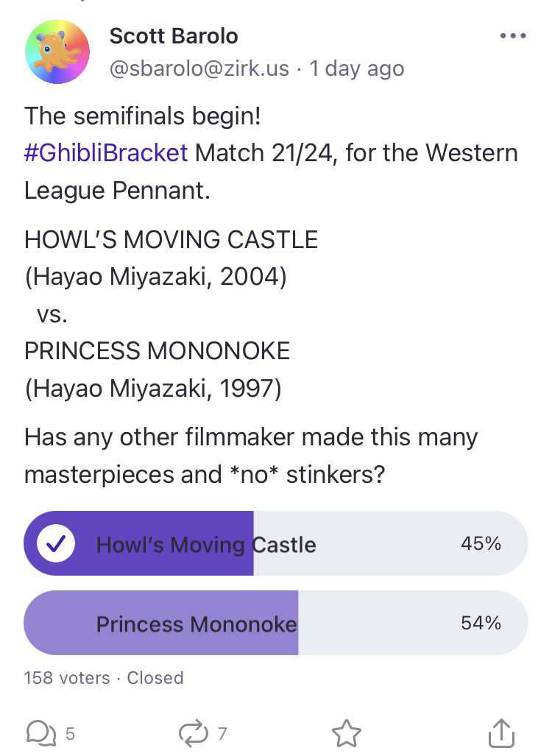Open the "1 day ago" timestamp

[x=357, y=69]
